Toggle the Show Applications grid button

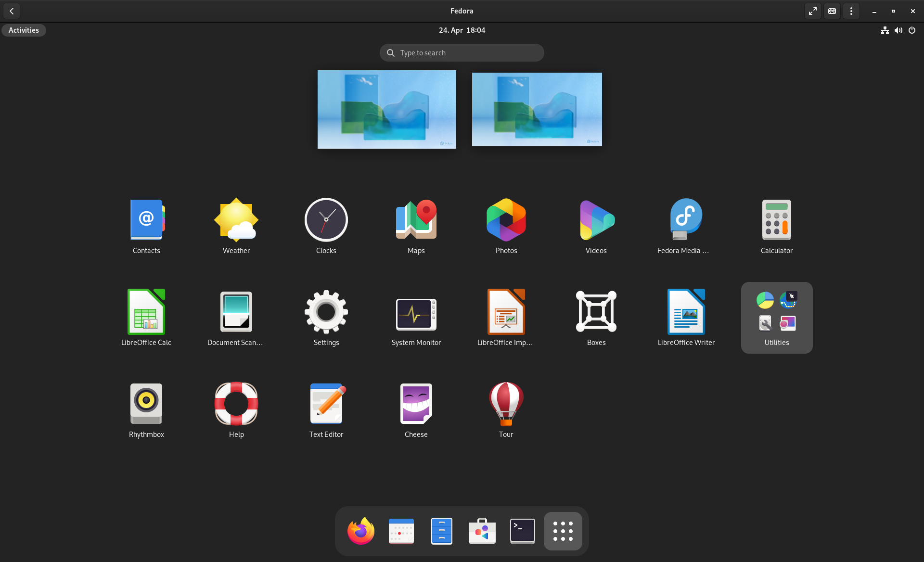click(563, 531)
